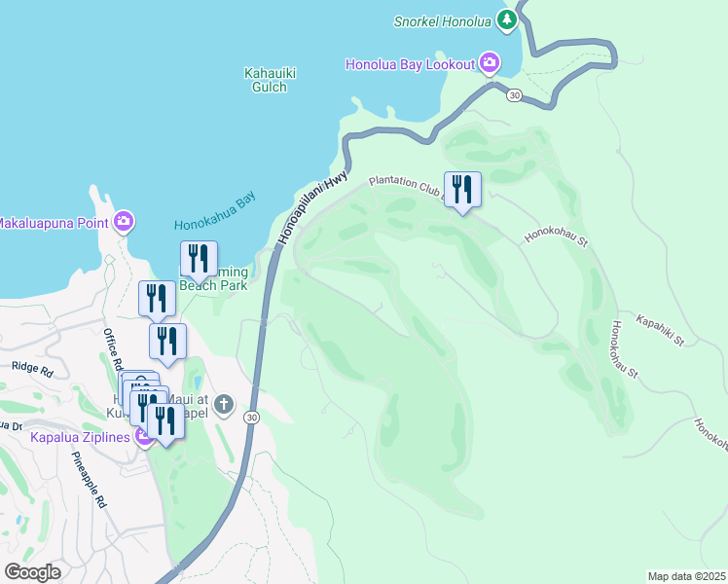Click the Honolua Bay Lookout label
The image size is (728, 584).
[x=411, y=64]
